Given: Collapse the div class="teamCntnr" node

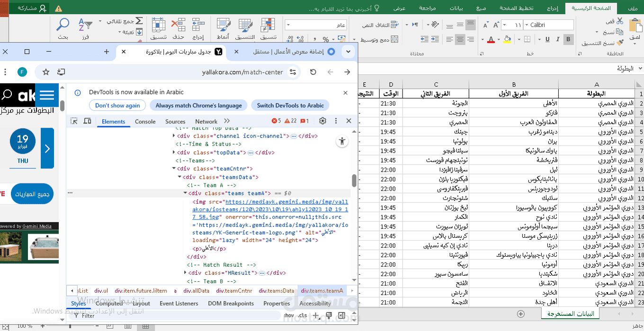Looking at the screenshot, I should tap(174, 168).
